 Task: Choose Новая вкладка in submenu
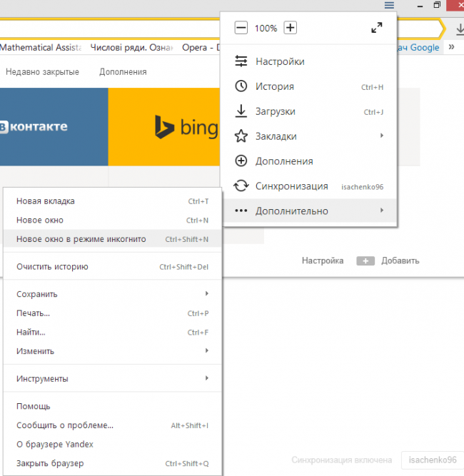coord(112,201)
